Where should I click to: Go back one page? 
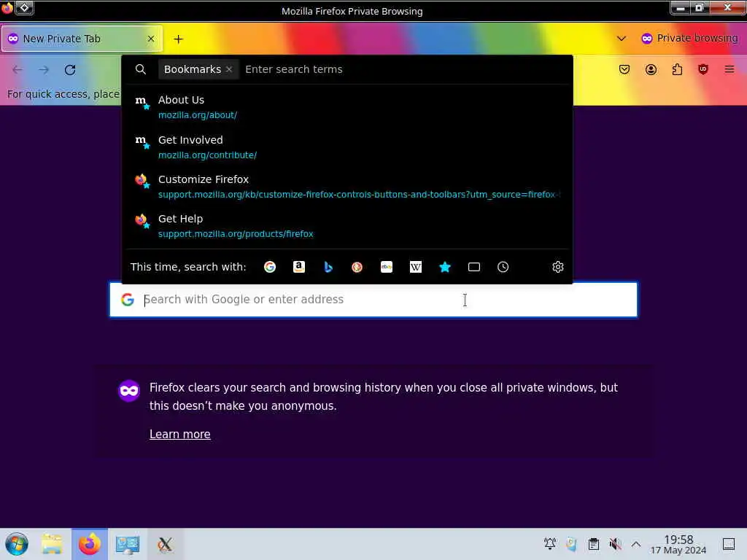tap(18, 70)
